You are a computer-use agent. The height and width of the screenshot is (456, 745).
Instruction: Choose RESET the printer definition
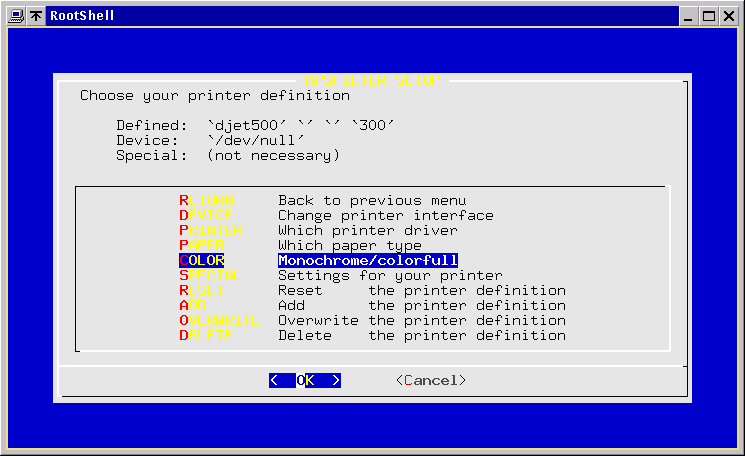pyautogui.click(x=202, y=291)
